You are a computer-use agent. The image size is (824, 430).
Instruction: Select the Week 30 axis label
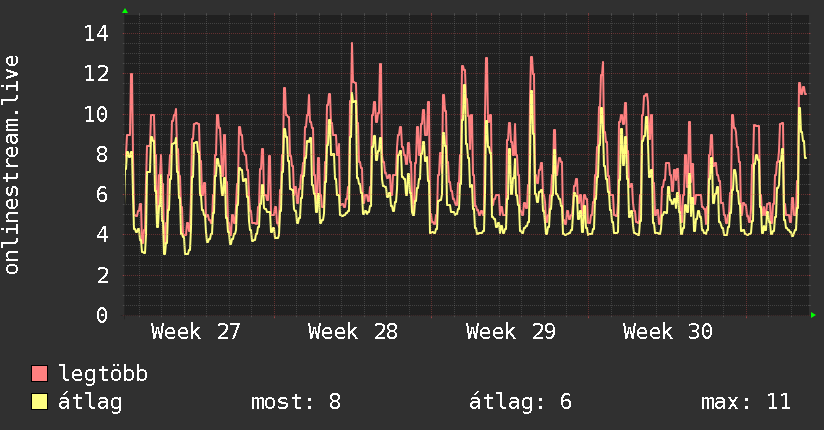point(667,332)
